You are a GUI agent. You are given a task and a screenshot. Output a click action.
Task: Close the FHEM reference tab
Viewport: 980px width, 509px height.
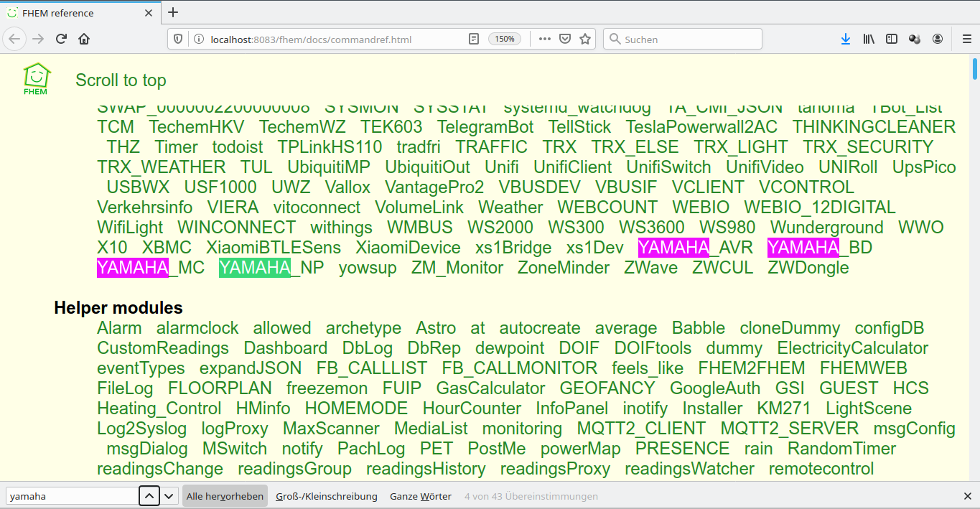pyautogui.click(x=149, y=13)
